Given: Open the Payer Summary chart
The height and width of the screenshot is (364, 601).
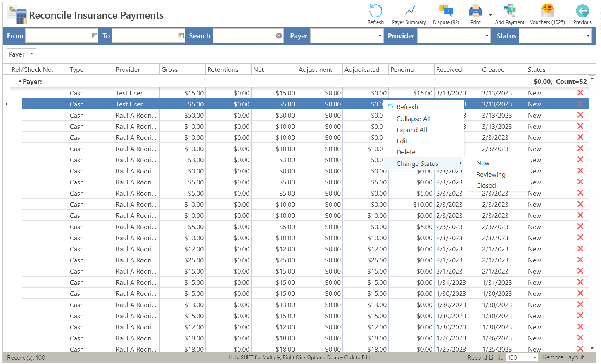Looking at the screenshot, I should (409, 12).
